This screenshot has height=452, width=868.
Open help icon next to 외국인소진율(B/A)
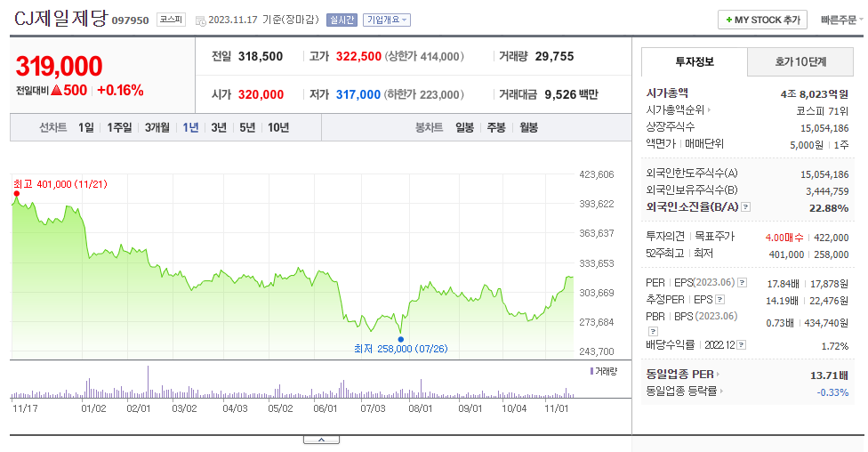746,207
